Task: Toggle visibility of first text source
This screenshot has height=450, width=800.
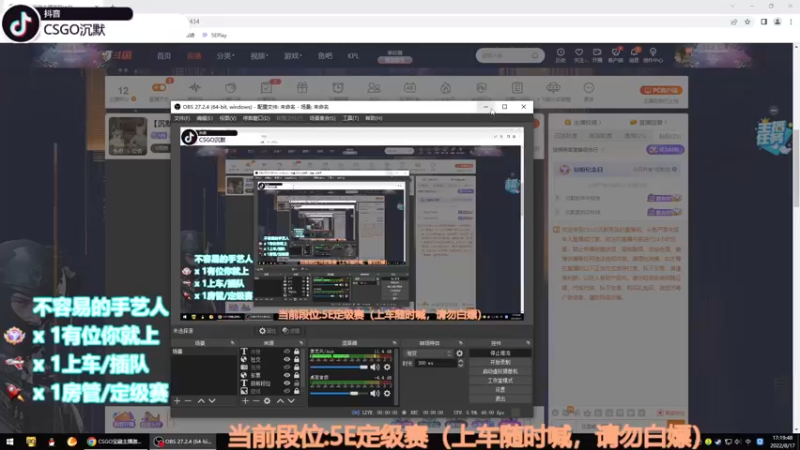Action: pos(287,352)
